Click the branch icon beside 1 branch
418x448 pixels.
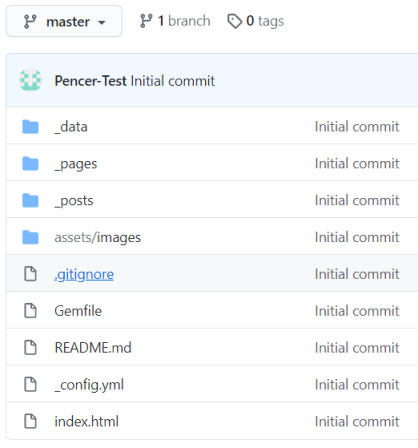146,21
